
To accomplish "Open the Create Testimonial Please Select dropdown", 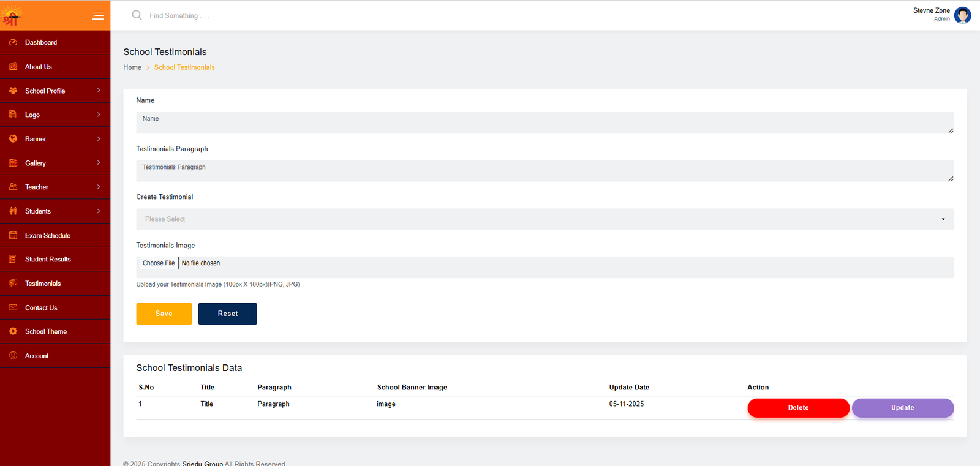I will (545, 219).
